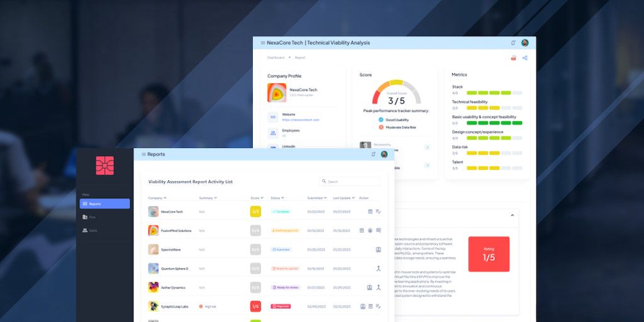Open NexaCore Tech website link in profile

point(301,120)
